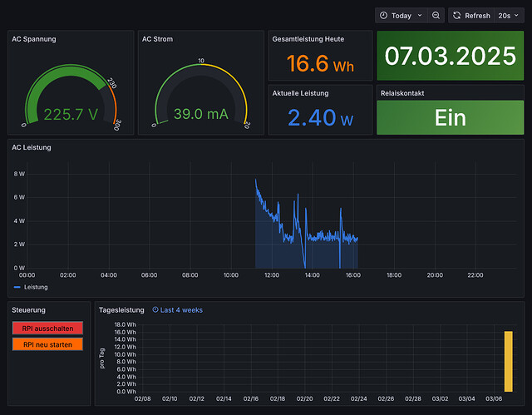This screenshot has width=532, height=415.
Task: Open the Aktuelle Leistung panel title
Action: [x=300, y=93]
